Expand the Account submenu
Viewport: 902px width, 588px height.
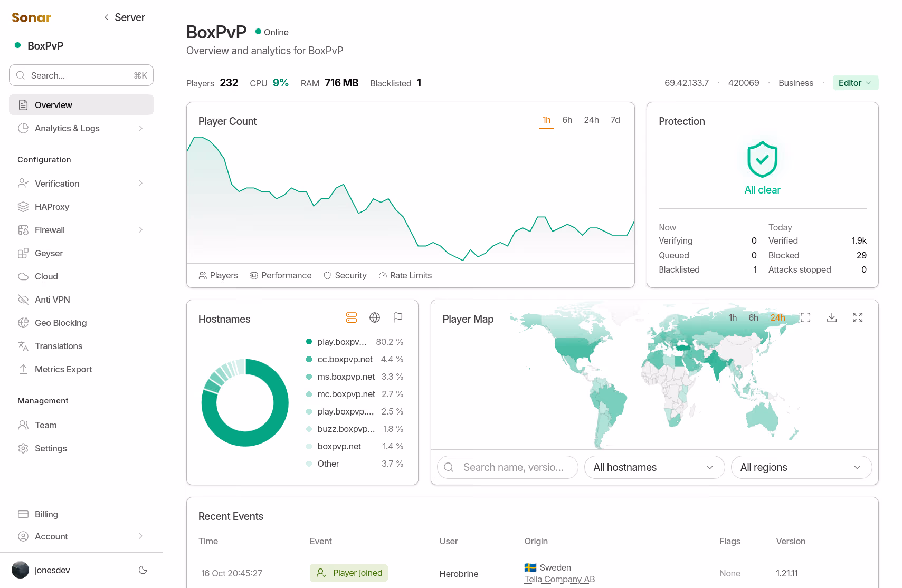click(x=81, y=536)
